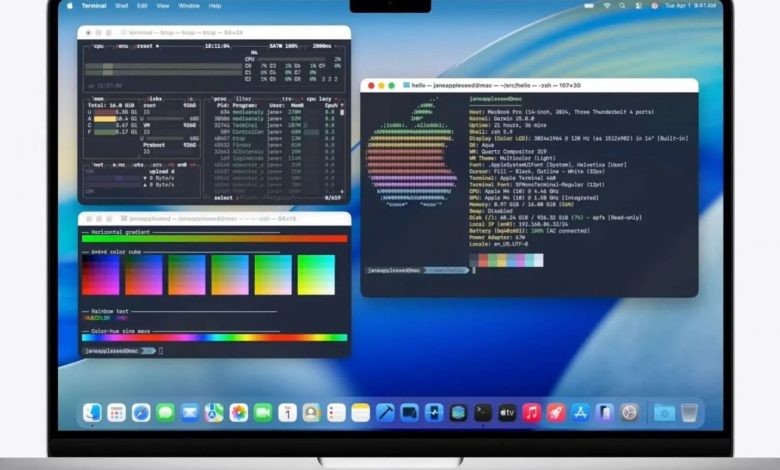The width and height of the screenshot is (780, 470).
Task: Open Reminders in the Dock
Action: pyautogui.click(x=336, y=412)
